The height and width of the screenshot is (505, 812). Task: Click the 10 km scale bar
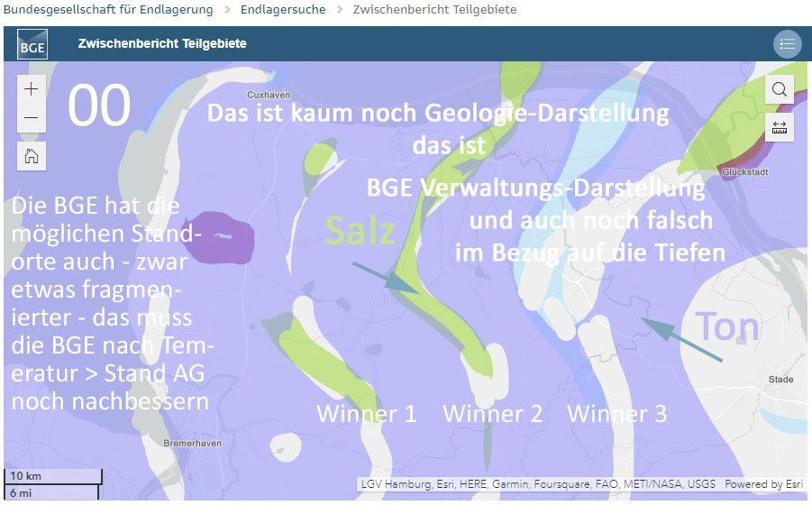click(53, 476)
